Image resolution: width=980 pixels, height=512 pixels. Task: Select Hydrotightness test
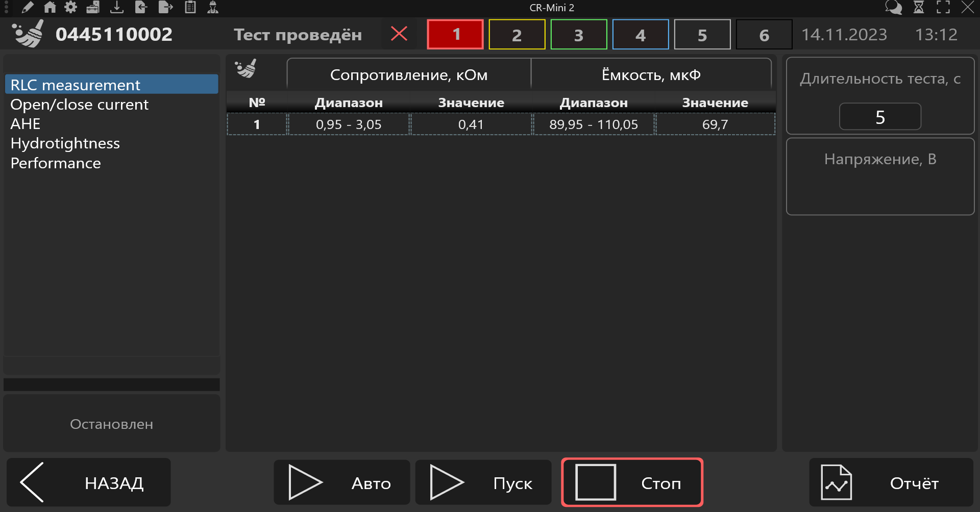pyautogui.click(x=112, y=143)
